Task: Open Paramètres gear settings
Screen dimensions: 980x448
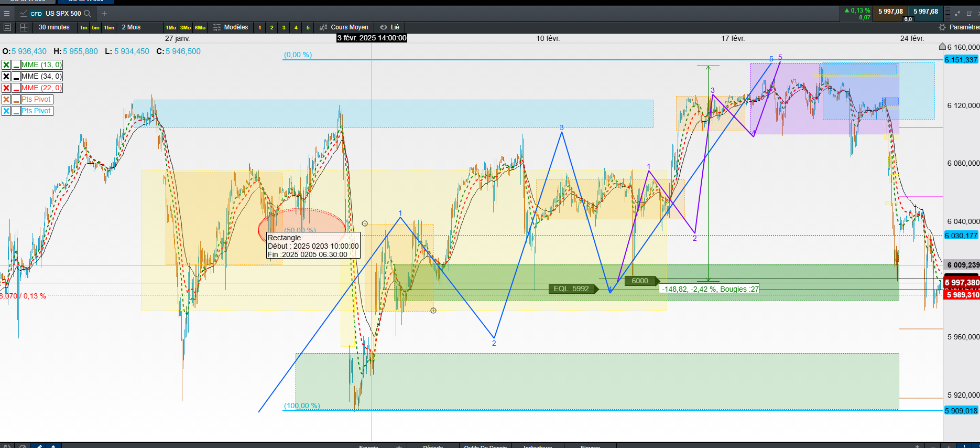Action: tap(959, 27)
